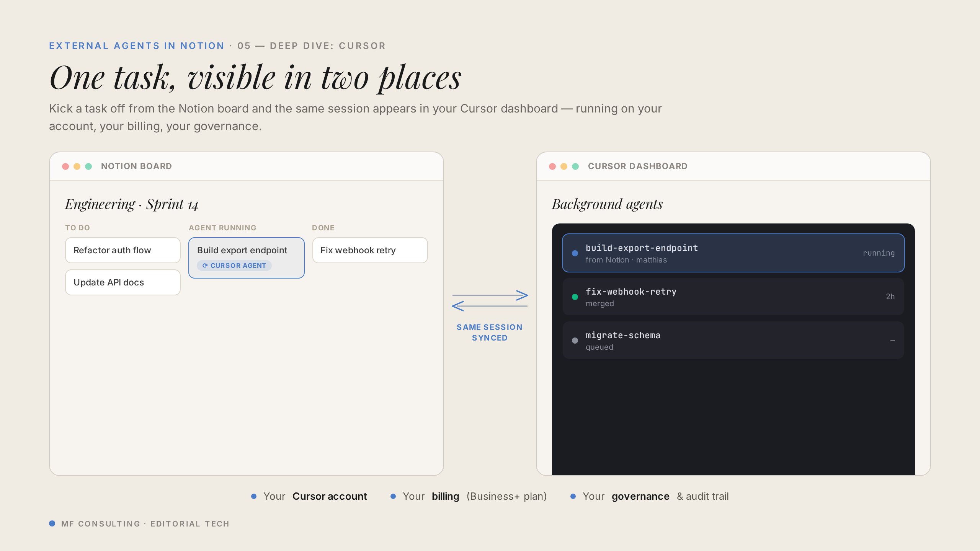Click the AGENT RUNNING column header
This screenshot has width=980, height=551.
(x=223, y=228)
